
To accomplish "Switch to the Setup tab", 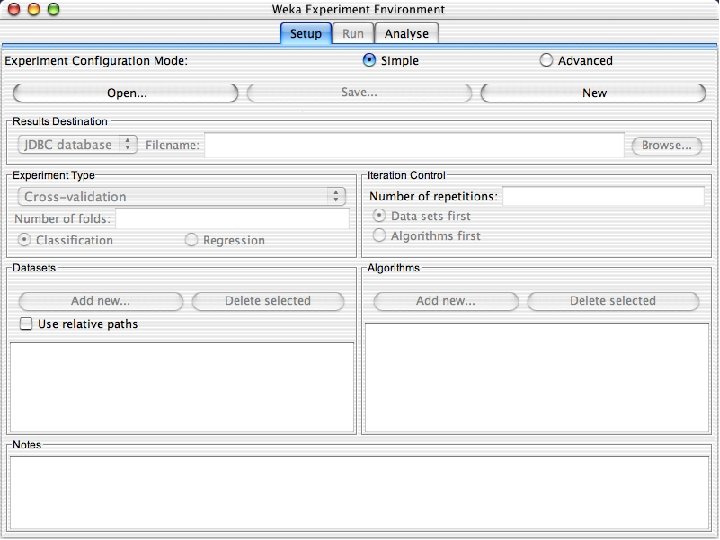I will 306,34.
